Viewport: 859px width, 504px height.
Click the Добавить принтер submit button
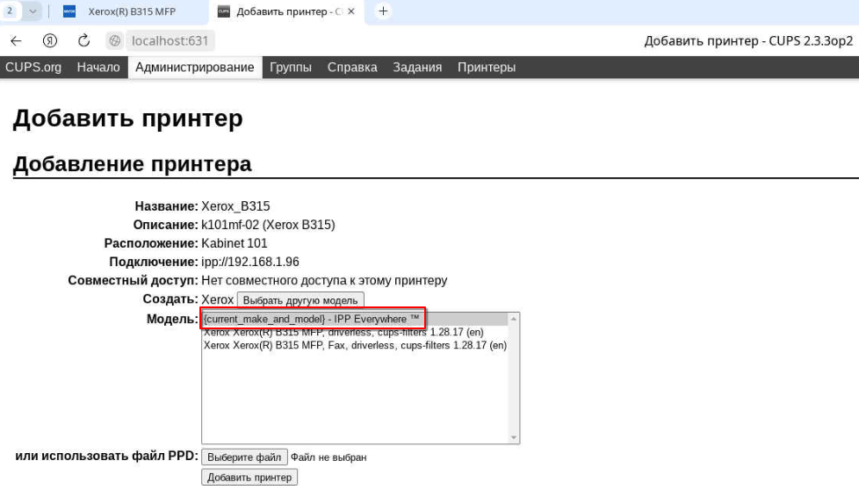(x=249, y=477)
